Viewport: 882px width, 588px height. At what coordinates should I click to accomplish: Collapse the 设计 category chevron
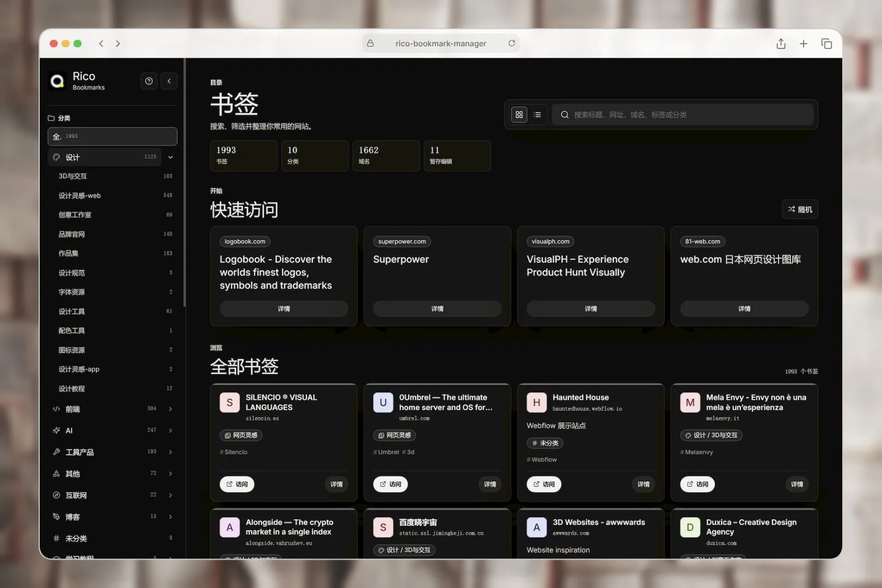(x=170, y=157)
